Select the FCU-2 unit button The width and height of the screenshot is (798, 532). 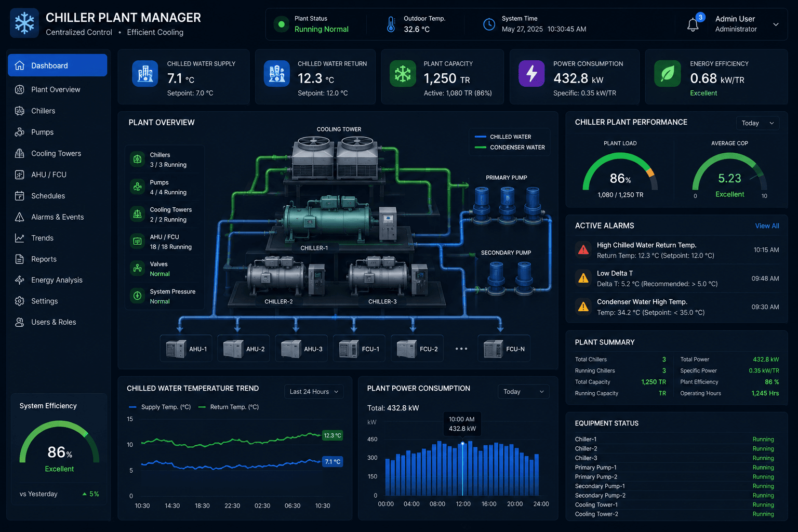pyautogui.click(x=417, y=349)
